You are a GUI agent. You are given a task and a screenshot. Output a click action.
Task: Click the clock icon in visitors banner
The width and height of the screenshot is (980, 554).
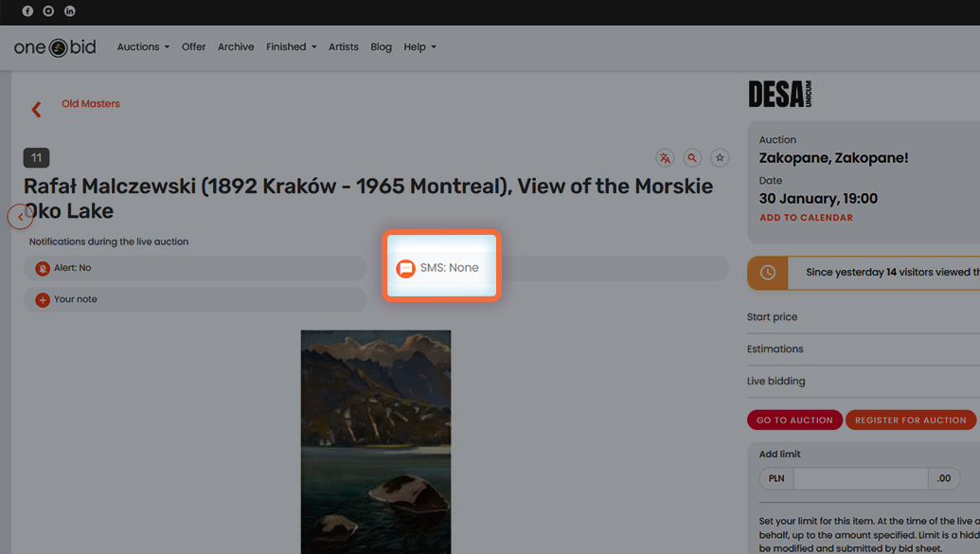[x=768, y=273]
